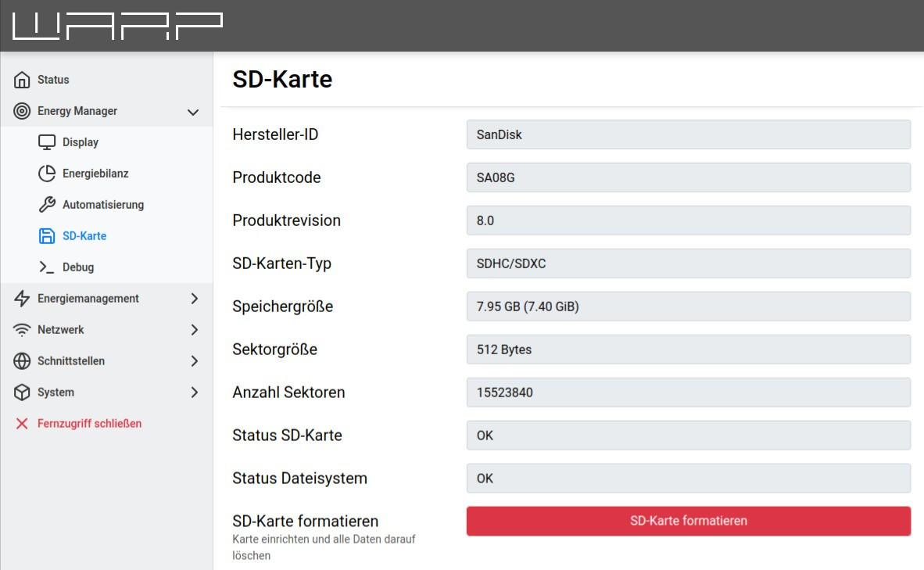Expand the System submenu arrow
This screenshot has width=924, height=570.
[195, 393]
